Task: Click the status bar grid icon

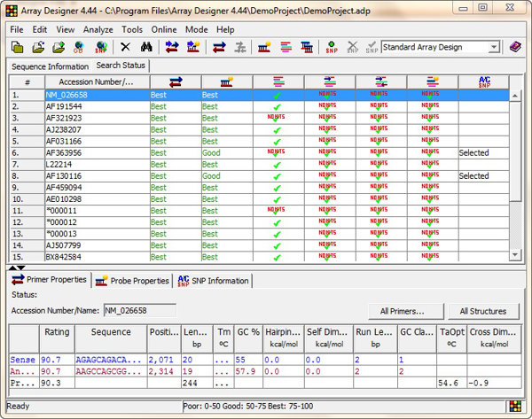Action: coord(515,406)
